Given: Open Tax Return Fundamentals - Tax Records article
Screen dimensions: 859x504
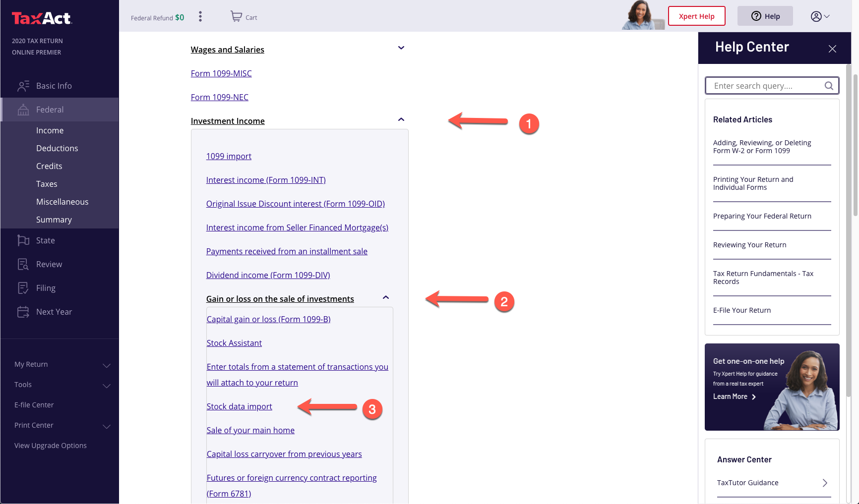Looking at the screenshot, I should [763, 278].
